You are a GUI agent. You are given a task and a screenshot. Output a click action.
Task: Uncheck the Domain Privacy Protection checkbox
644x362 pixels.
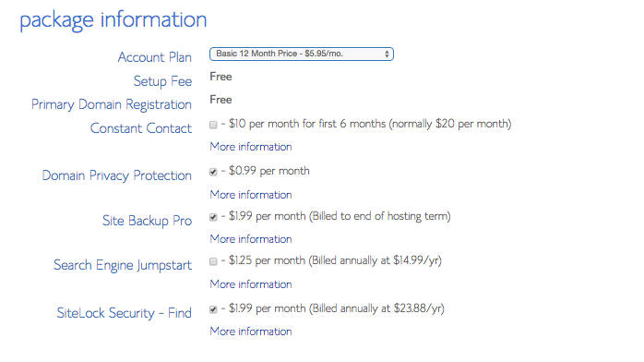(213, 172)
